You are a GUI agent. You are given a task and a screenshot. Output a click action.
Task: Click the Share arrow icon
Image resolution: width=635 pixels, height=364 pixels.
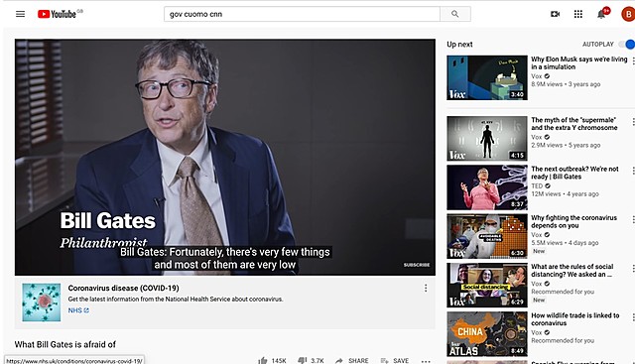tap(339, 360)
